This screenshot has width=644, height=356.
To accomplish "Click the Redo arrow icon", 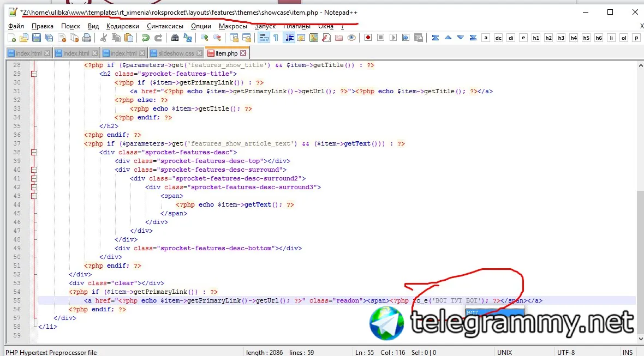I will [158, 38].
